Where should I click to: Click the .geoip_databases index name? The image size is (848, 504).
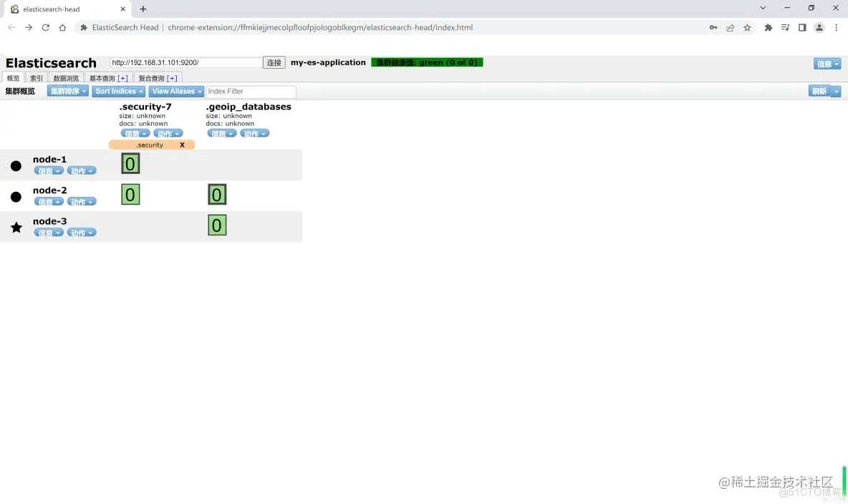point(249,107)
